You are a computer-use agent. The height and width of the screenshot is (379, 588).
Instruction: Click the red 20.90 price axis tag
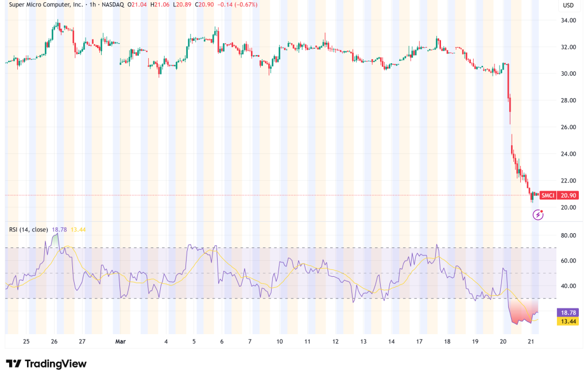(x=570, y=196)
